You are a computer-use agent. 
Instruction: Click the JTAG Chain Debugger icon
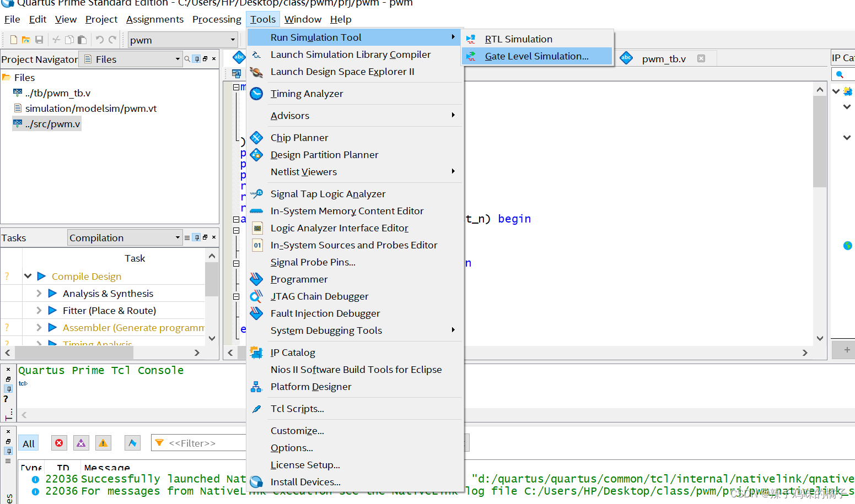point(256,296)
